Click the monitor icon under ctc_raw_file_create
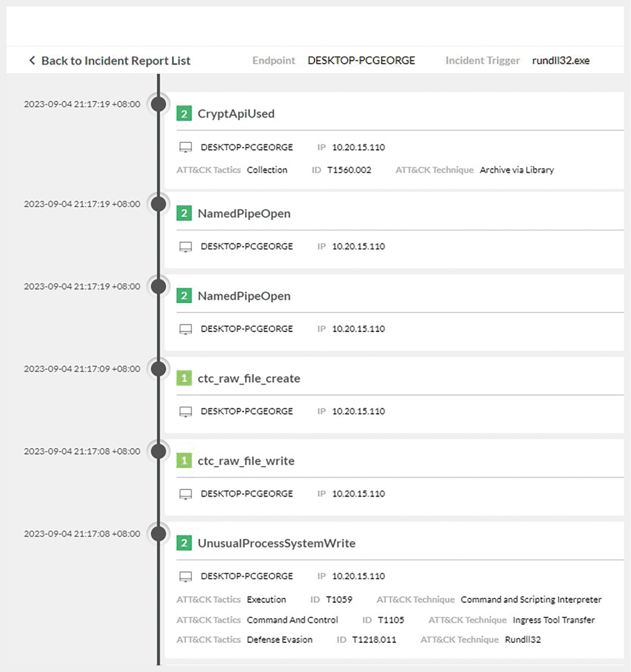 (186, 411)
